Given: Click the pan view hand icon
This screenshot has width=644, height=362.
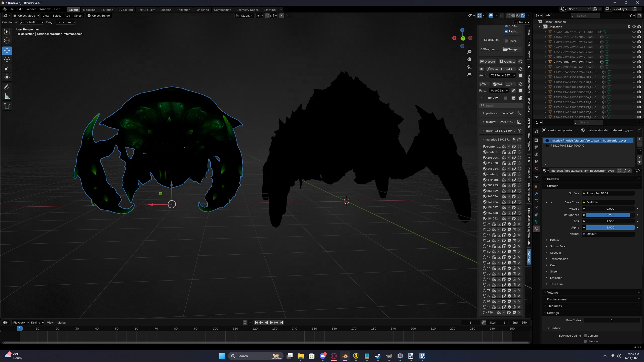Looking at the screenshot, I should [469, 59].
